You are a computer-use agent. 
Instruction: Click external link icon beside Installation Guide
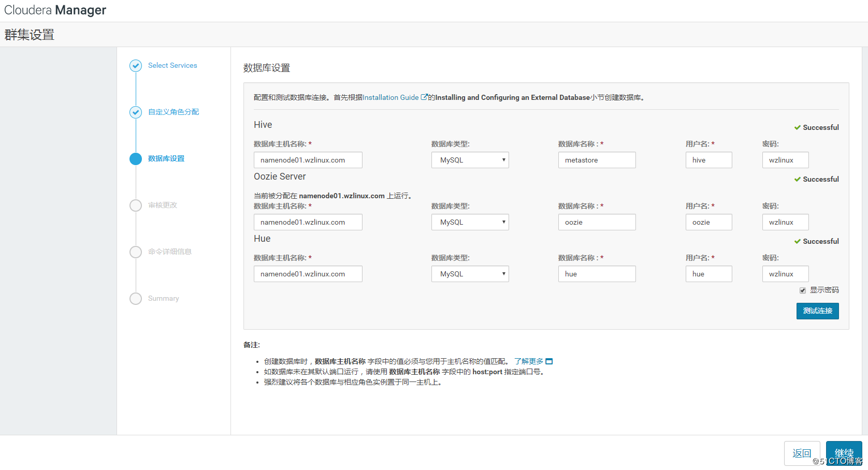[x=424, y=97]
